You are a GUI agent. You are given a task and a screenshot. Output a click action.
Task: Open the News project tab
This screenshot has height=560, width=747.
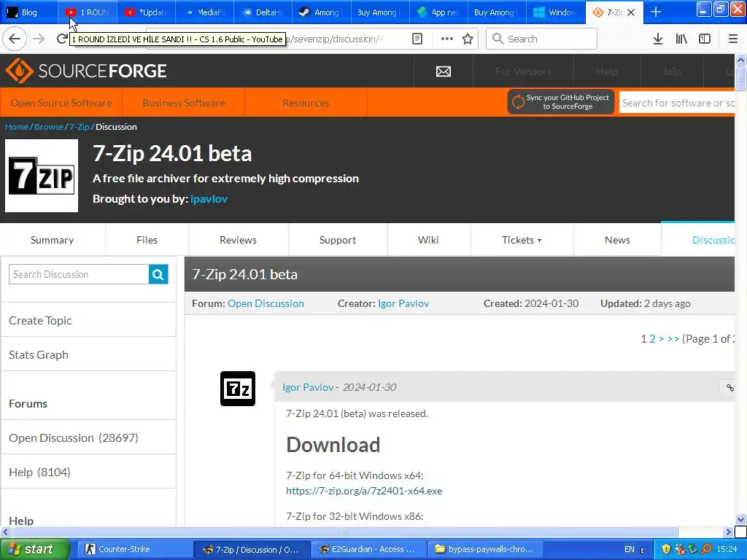coord(617,240)
